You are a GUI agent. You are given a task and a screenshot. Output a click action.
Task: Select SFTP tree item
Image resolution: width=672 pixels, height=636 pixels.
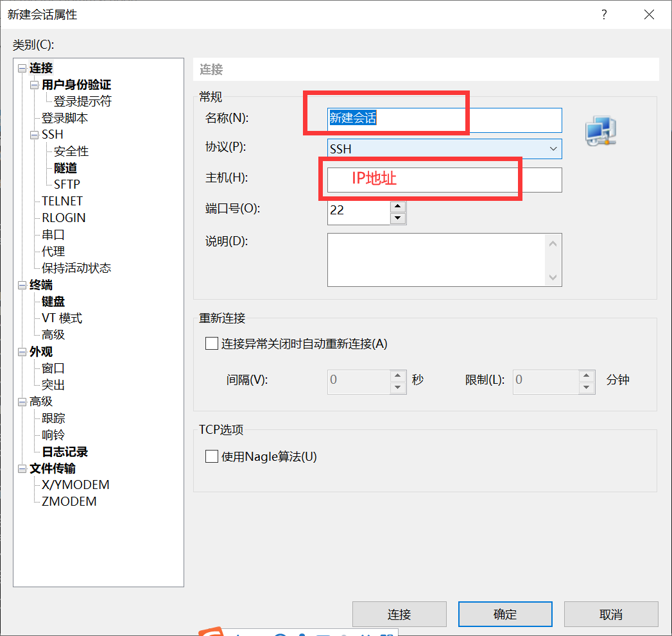pos(67,185)
